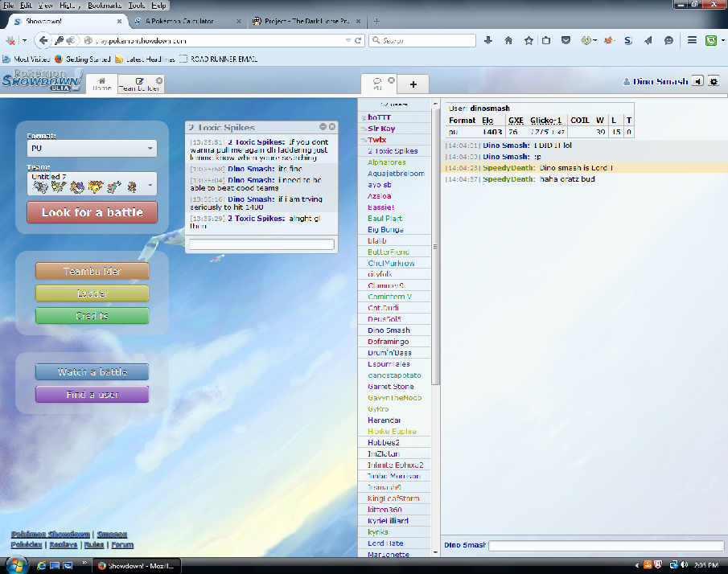Click the volume icon in system tray

point(685,565)
